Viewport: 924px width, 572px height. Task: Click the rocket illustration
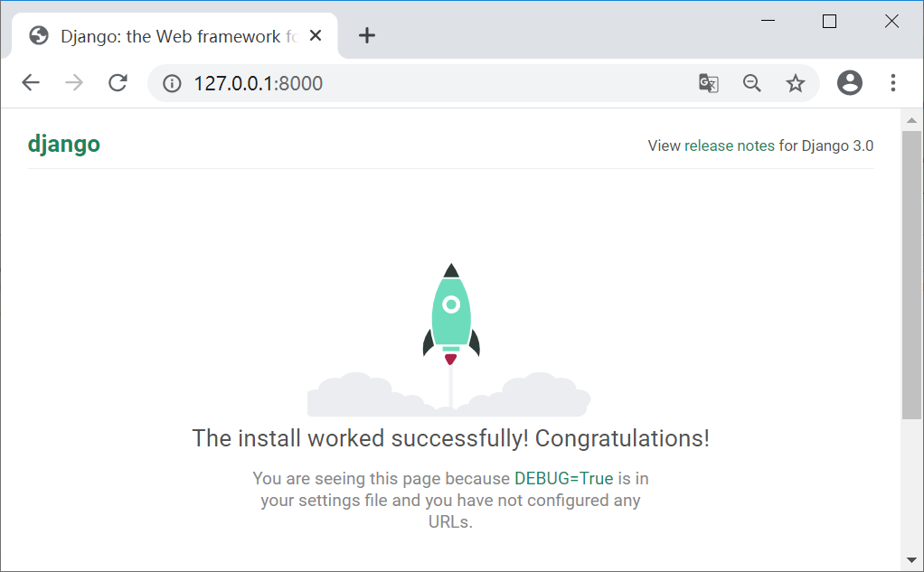coord(451,339)
